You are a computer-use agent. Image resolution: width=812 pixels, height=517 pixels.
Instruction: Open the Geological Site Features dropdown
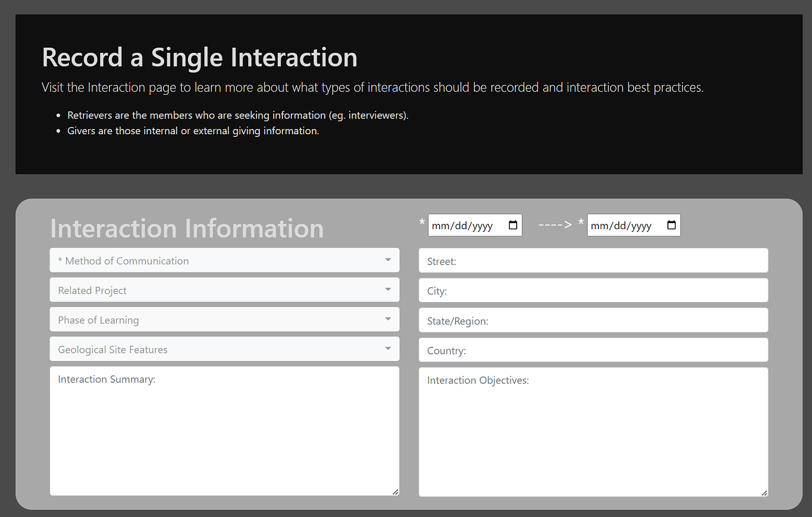(x=225, y=349)
